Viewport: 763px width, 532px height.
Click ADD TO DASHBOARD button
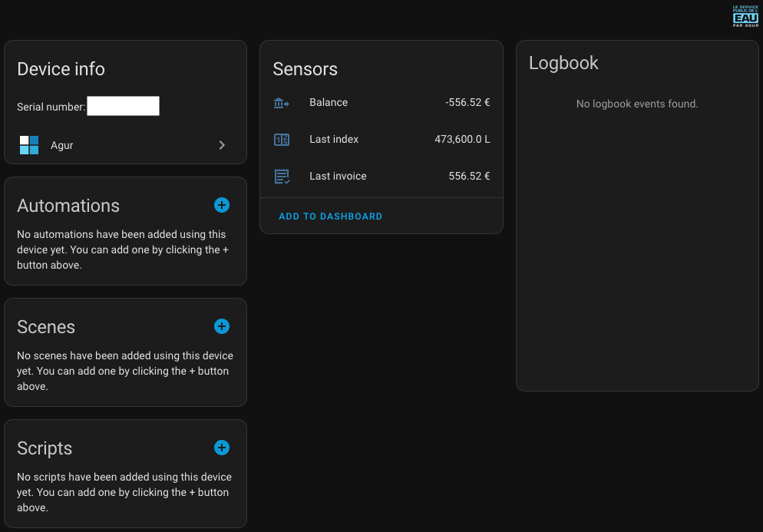point(330,216)
